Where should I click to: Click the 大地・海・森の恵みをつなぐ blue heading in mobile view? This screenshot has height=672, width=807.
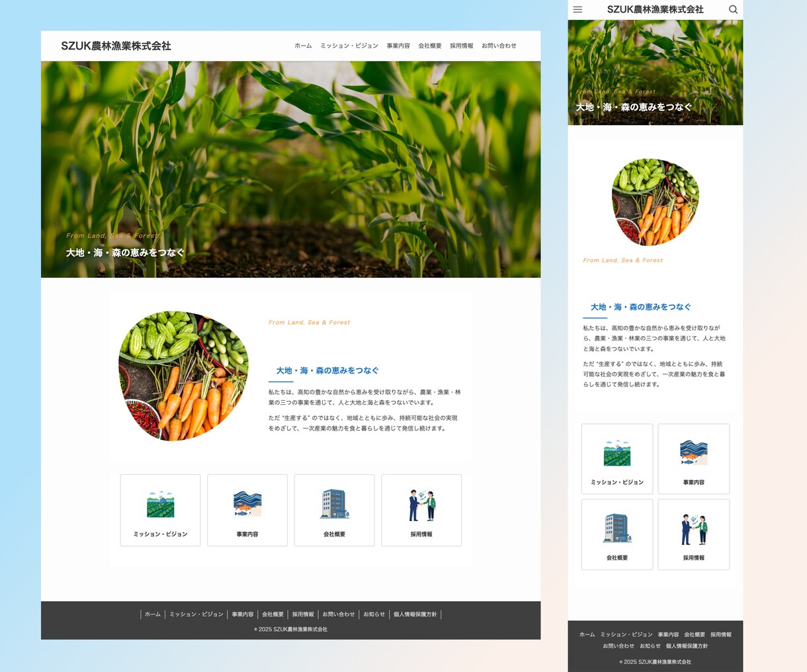[641, 307]
